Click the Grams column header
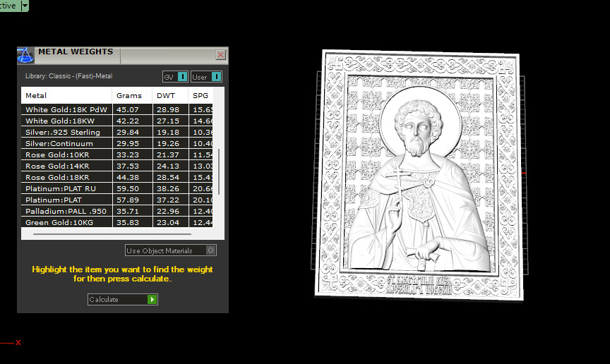The width and height of the screenshot is (610, 364). [132, 95]
